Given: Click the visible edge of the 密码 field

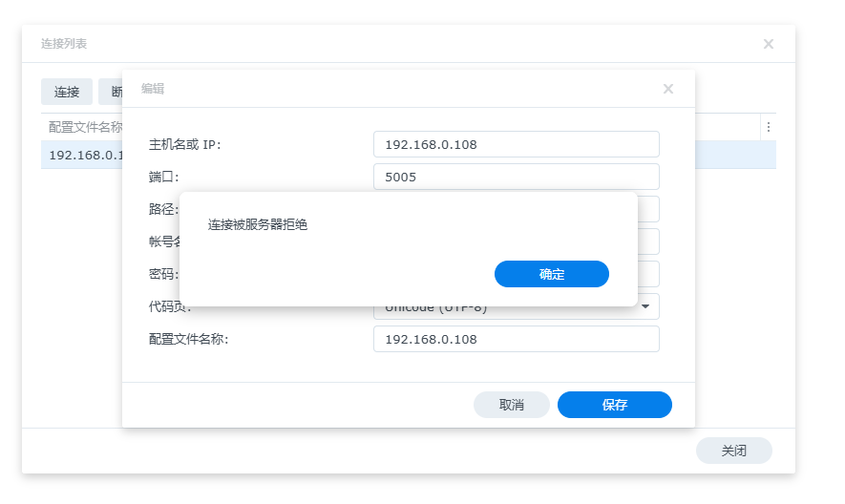Looking at the screenshot, I should 648,274.
